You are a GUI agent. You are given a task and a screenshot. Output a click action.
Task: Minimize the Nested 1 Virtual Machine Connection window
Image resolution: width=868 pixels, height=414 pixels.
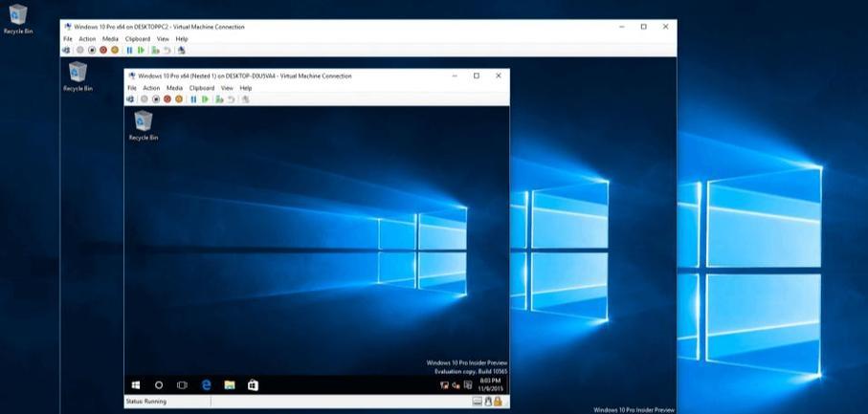455,76
